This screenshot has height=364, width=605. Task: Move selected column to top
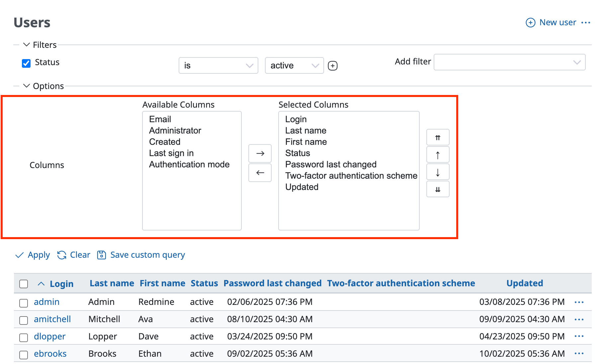pyautogui.click(x=438, y=137)
